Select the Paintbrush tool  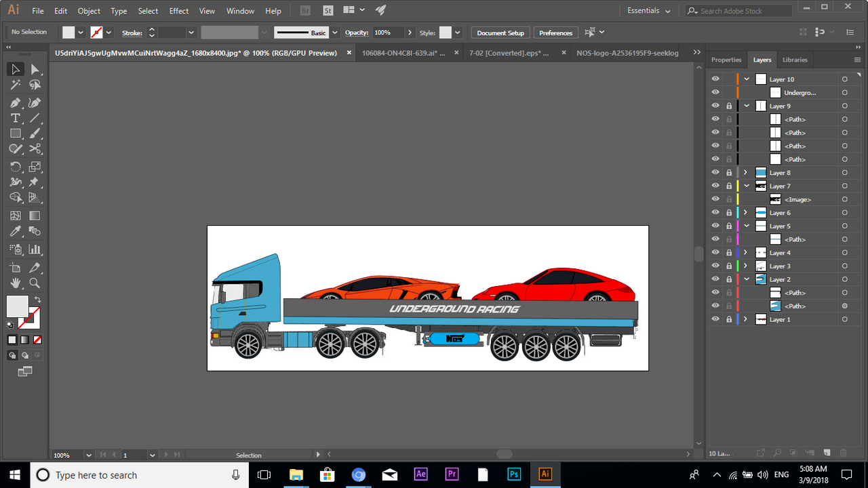[35, 134]
